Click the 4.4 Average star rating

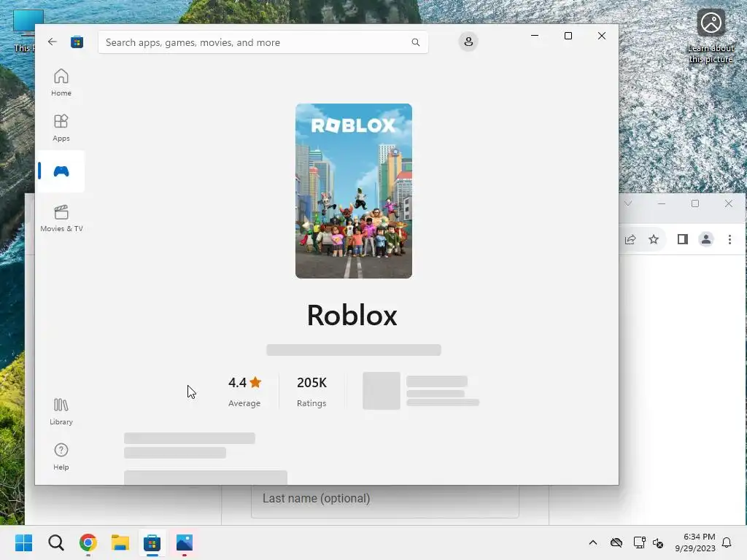click(x=244, y=392)
